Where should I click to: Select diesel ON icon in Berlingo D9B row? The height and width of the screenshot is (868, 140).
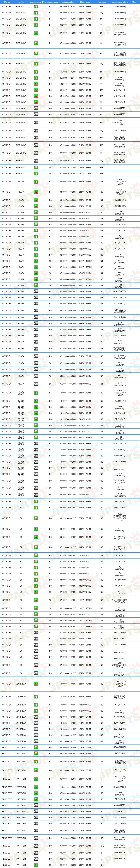(x=36, y=123)
